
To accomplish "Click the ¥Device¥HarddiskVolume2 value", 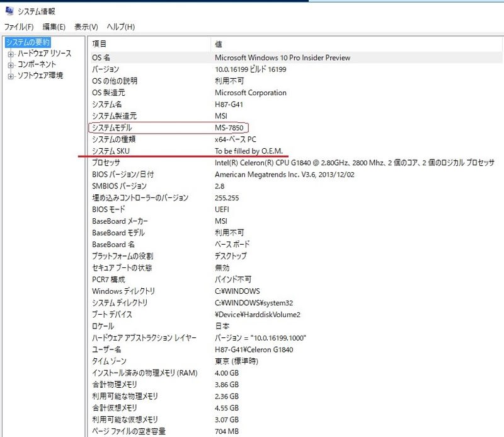I will pos(258,315).
